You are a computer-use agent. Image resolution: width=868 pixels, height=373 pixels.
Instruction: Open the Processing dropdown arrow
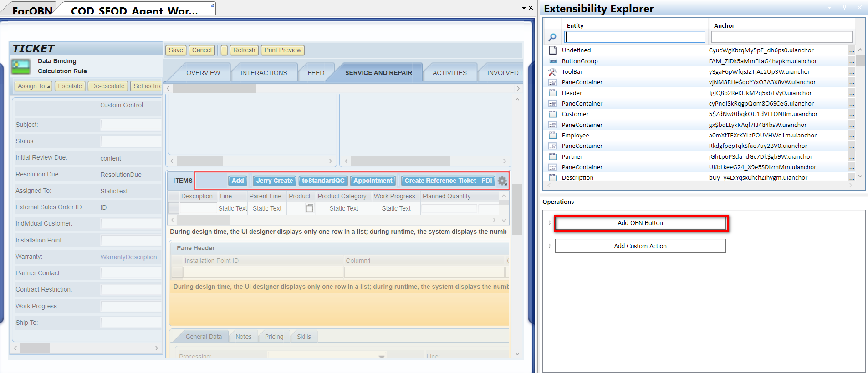(382, 356)
